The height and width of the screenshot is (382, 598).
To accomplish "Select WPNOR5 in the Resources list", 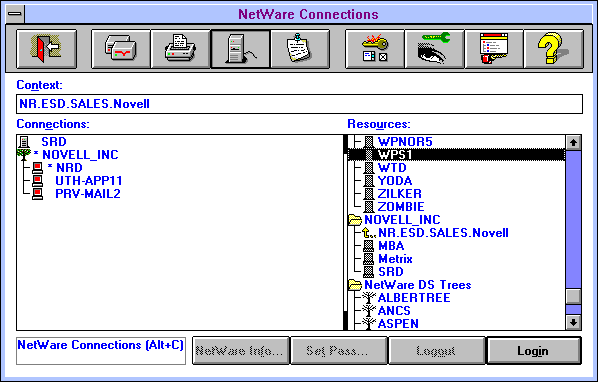I will coord(405,142).
